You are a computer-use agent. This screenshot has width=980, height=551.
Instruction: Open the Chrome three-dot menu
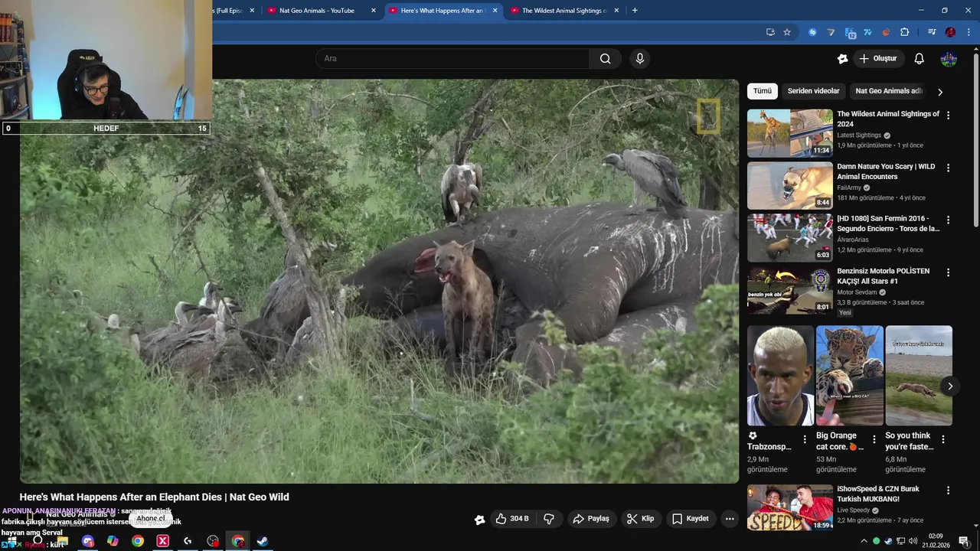point(969,32)
